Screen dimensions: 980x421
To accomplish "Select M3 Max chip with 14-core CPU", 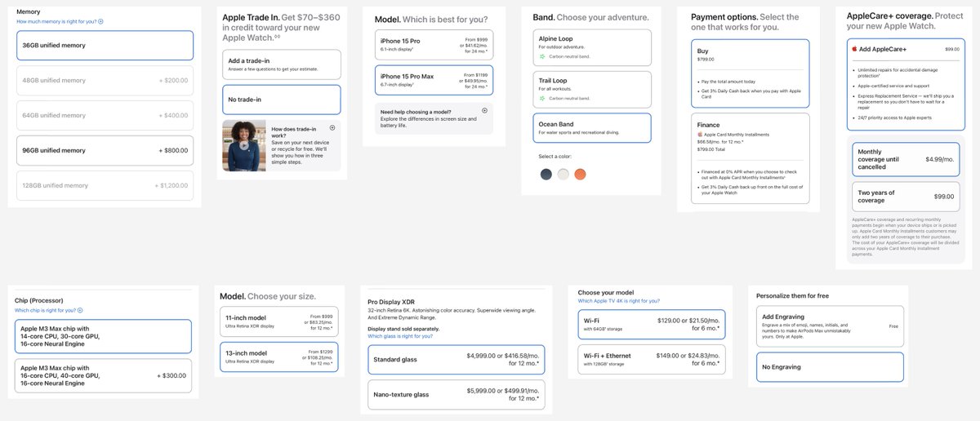I will tap(104, 336).
